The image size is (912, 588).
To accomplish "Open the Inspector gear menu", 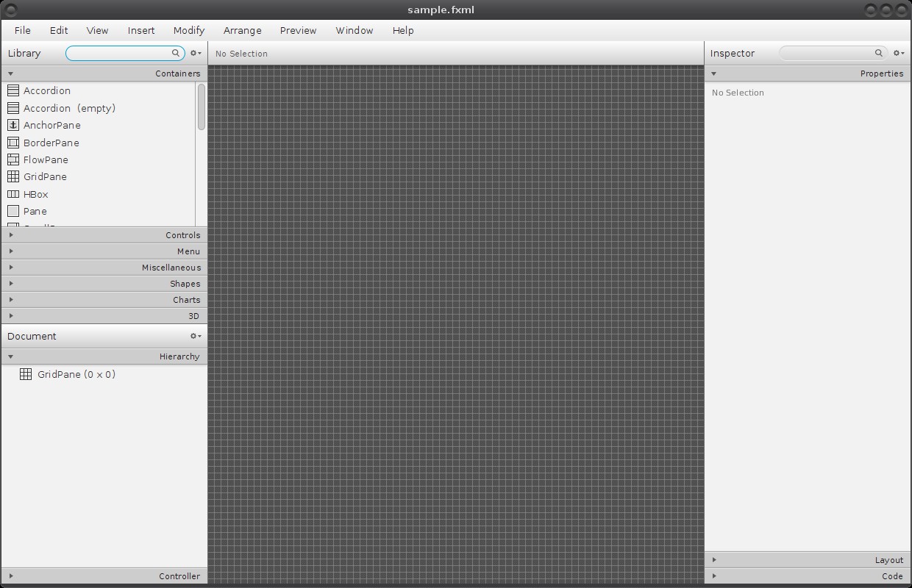I will 897,53.
